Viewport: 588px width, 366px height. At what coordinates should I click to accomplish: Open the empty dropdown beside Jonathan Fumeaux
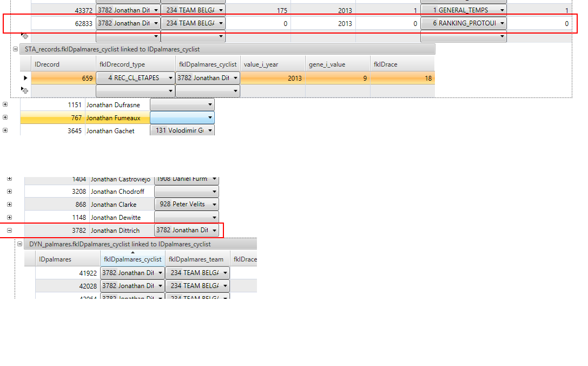[210, 117]
